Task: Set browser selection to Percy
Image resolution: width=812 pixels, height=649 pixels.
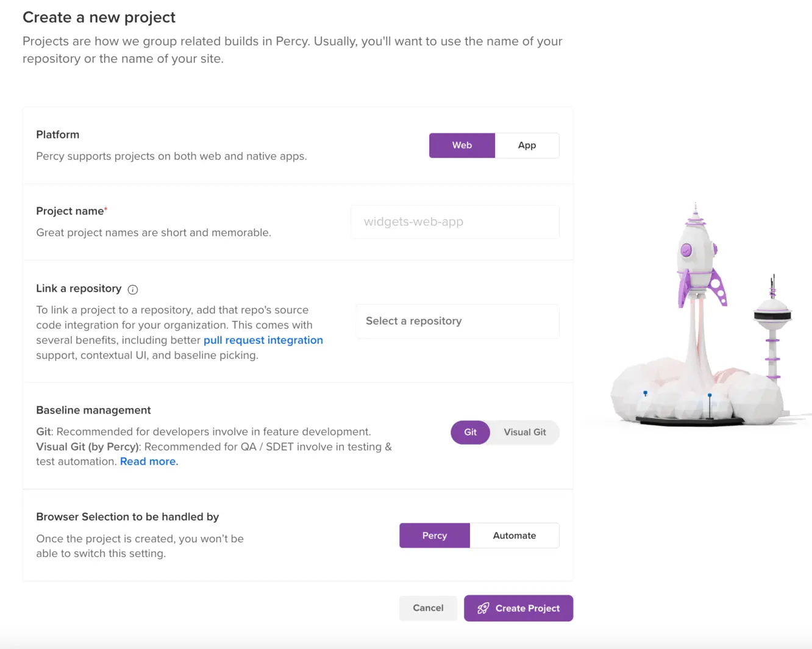Action: pyautogui.click(x=434, y=536)
